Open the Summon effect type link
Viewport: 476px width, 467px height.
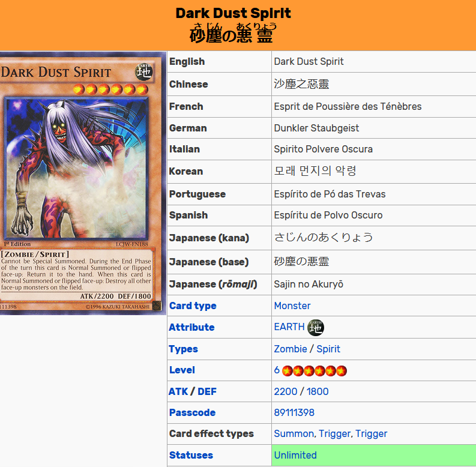294,434
